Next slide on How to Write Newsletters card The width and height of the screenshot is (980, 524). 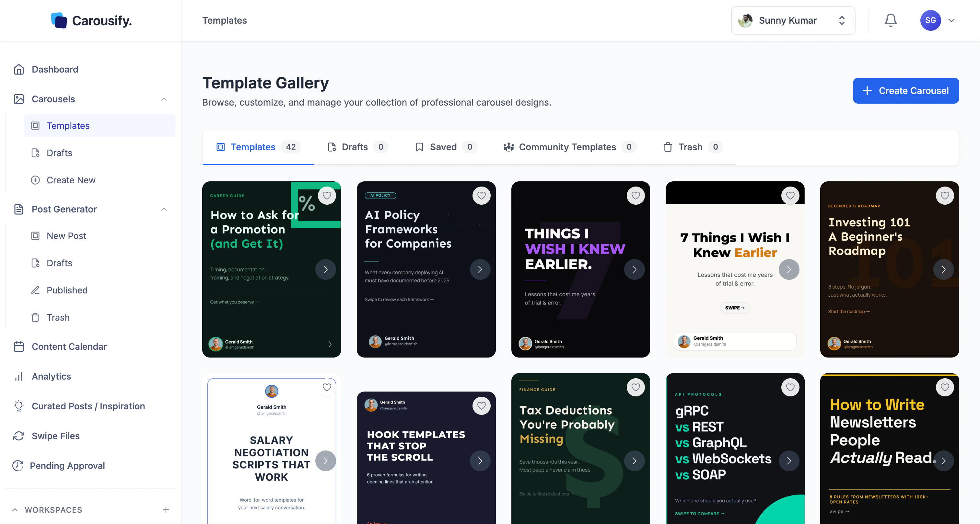pyautogui.click(x=943, y=461)
